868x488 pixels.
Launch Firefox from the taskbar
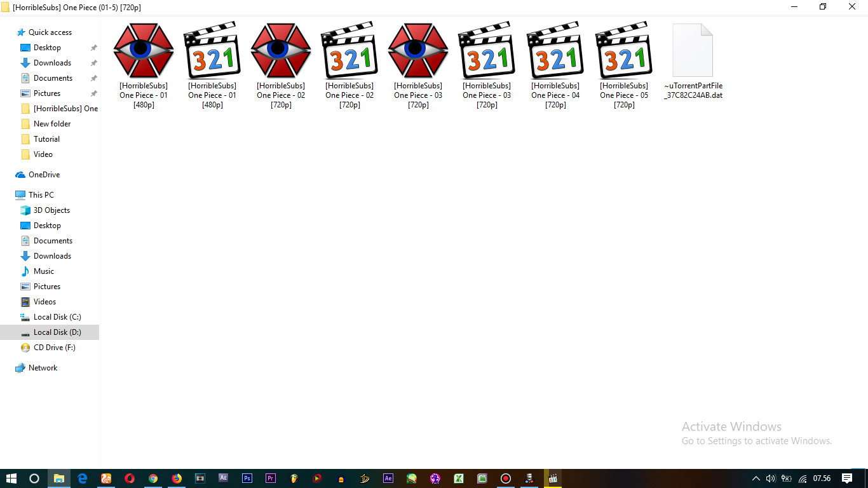pos(177,478)
